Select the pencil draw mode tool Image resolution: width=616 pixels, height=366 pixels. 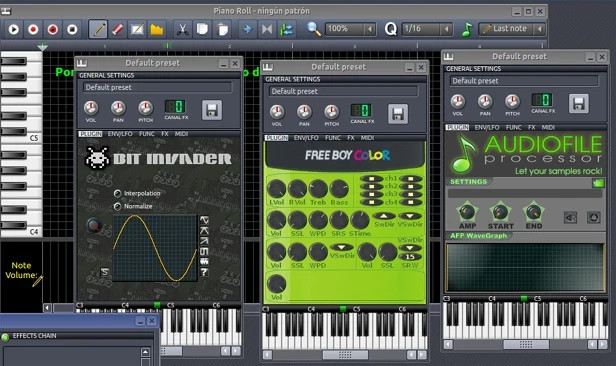tap(98, 29)
